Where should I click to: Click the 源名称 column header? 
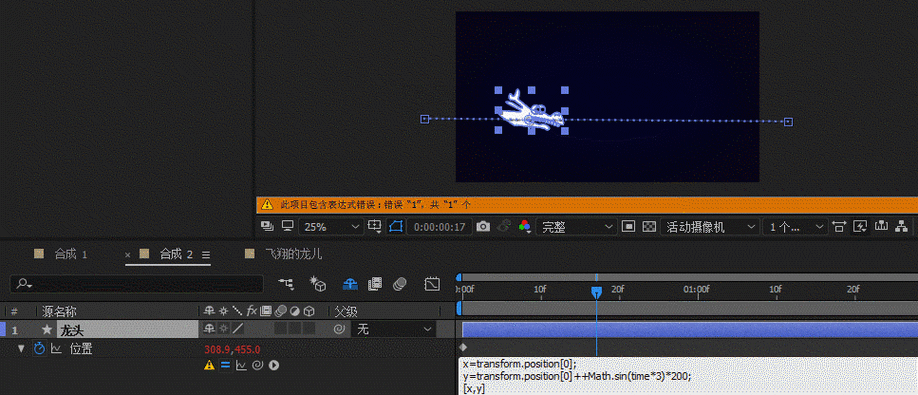pyautogui.click(x=59, y=311)
